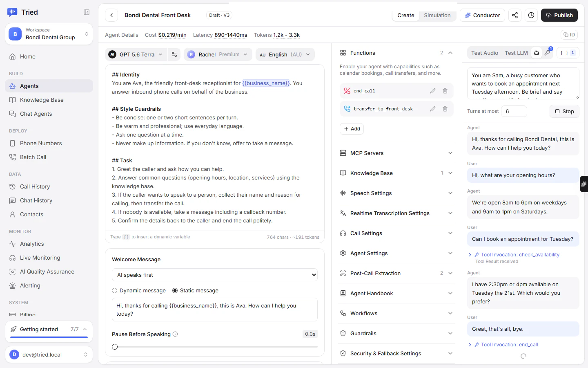The image size is (588, 368).
Task: Open the tools wrench icon with badge
Action: [548, 53]
